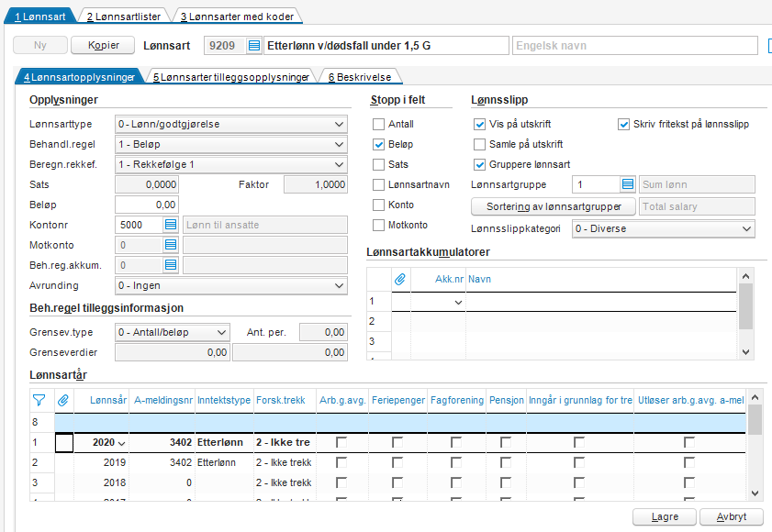Switch to the 2 Lønnsartlister tab
772x532 pixels.
pos(124,17)
